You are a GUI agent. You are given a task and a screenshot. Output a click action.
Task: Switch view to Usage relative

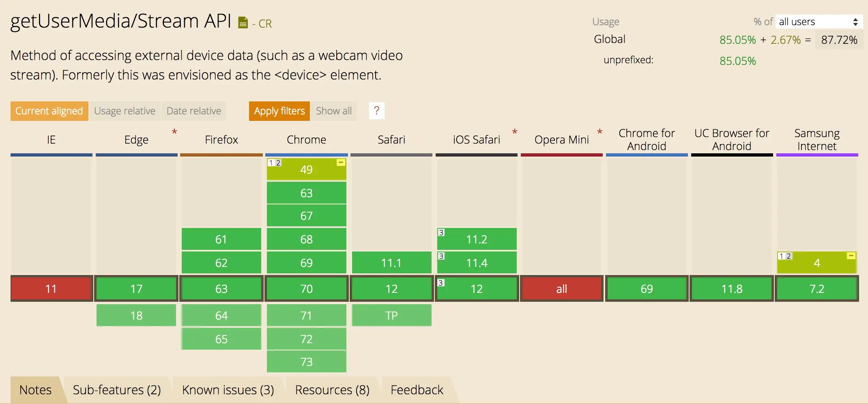[125, 111]
